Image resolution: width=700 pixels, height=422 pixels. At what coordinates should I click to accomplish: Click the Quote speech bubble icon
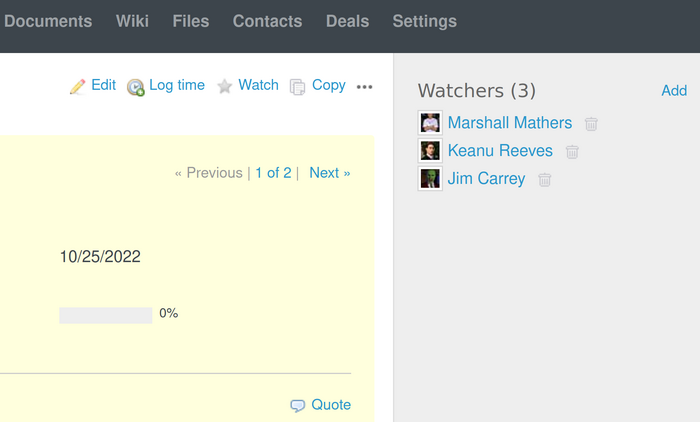[297, 406]
